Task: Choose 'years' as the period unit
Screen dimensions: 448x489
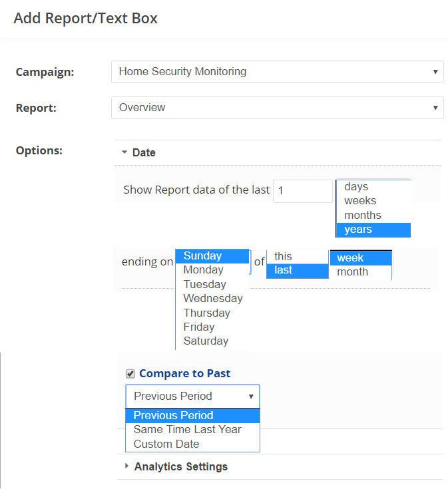Action: tap(358, 230)
